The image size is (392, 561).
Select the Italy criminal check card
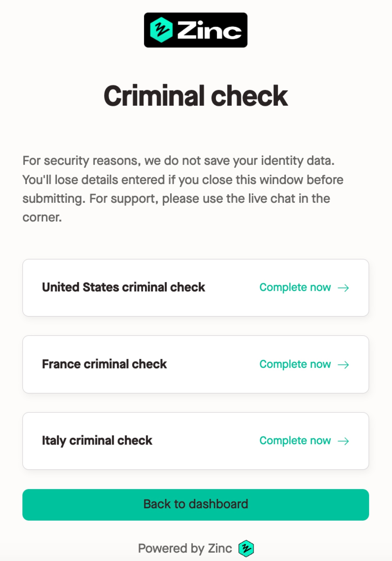(x=196, y=441)
